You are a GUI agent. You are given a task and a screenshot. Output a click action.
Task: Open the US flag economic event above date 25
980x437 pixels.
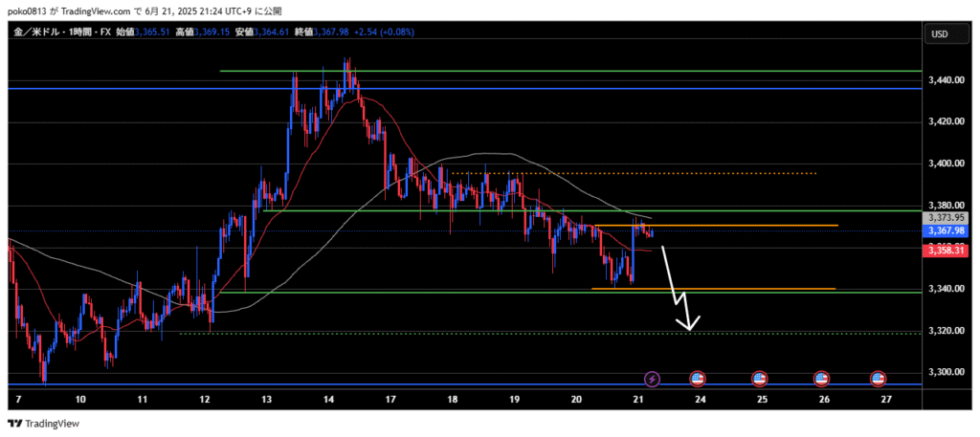760,379
